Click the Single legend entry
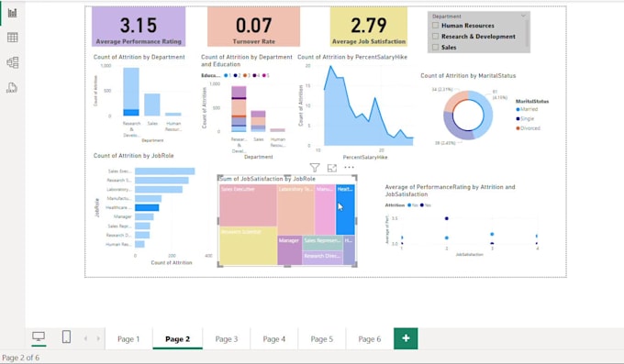Image resolution: width=624 pixels, height=364 pixels. (525, 118)
